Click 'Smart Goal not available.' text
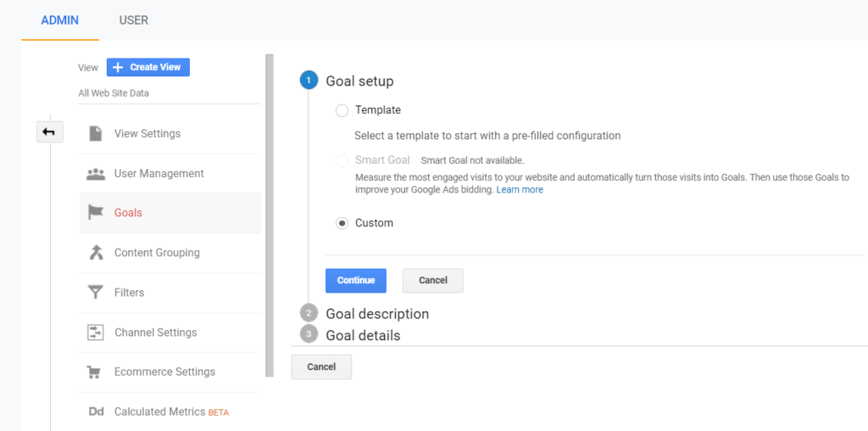The height and width of the screenshot is (431, 868). click(472, 160)
